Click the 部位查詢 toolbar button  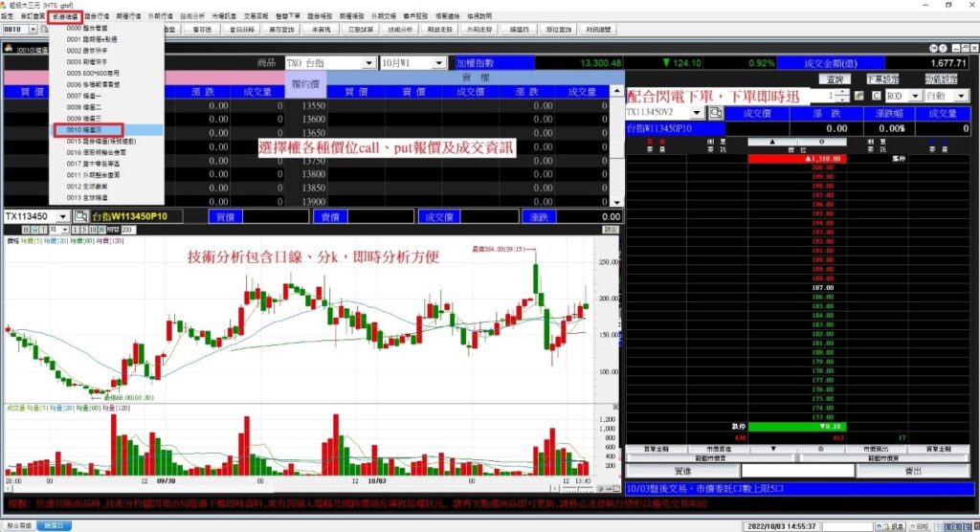(559, 30)
